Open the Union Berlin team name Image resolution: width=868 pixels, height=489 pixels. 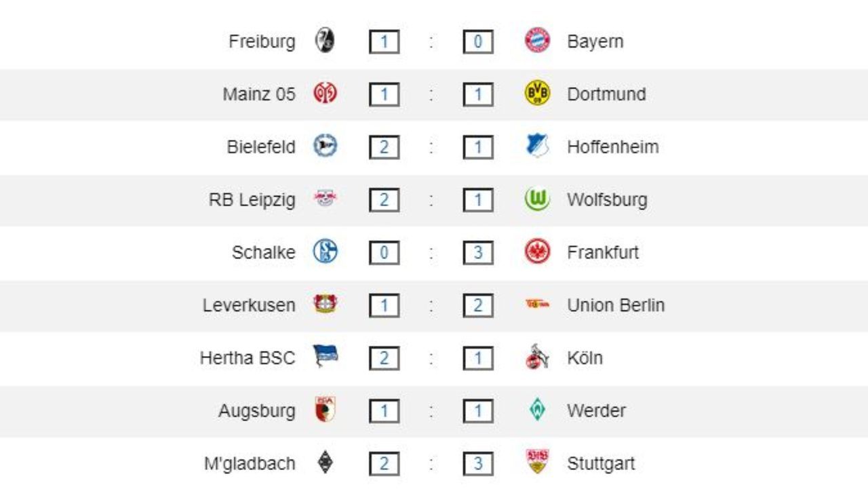[615, 305]
